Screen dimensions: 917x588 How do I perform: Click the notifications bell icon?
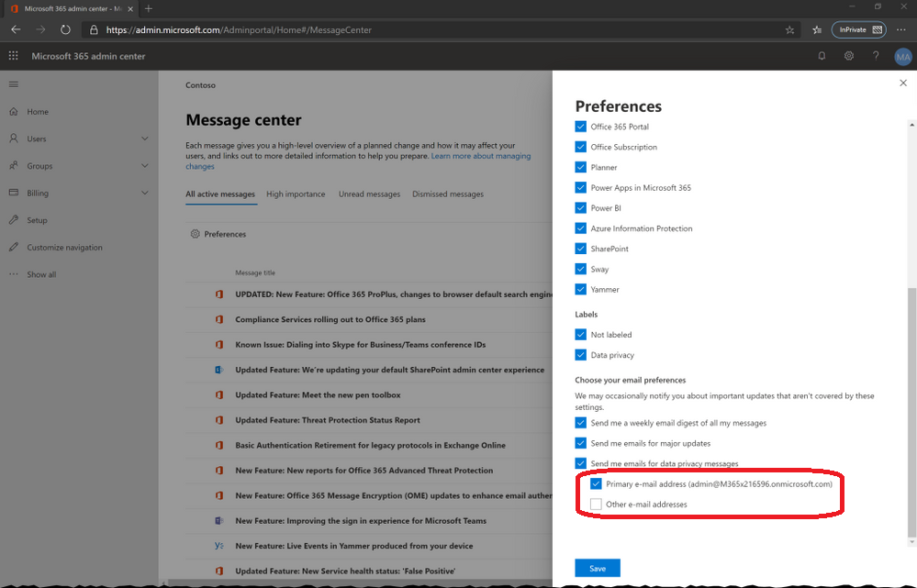click(822, 56)
